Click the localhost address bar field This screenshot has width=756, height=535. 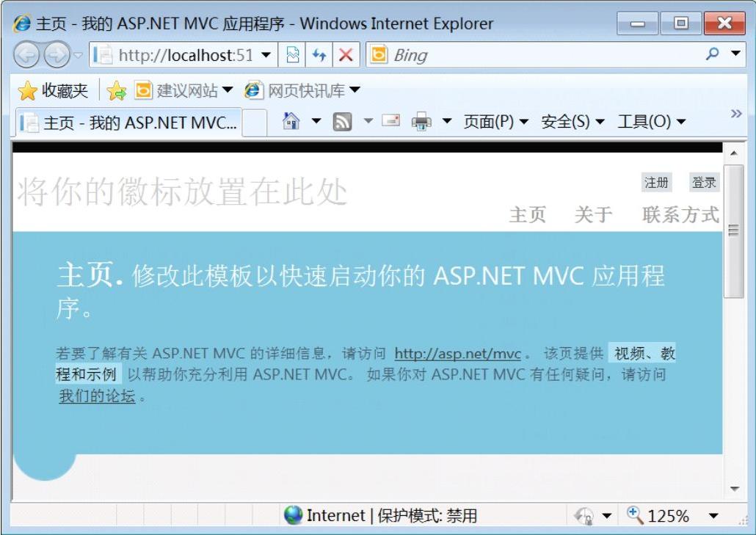[x=175, y=56]
